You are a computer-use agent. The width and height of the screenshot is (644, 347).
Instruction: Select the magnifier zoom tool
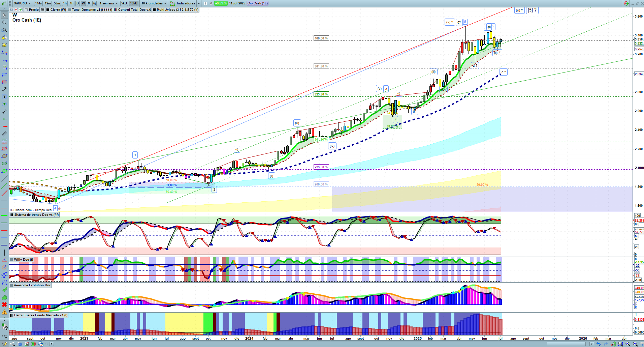click(4, 23)
